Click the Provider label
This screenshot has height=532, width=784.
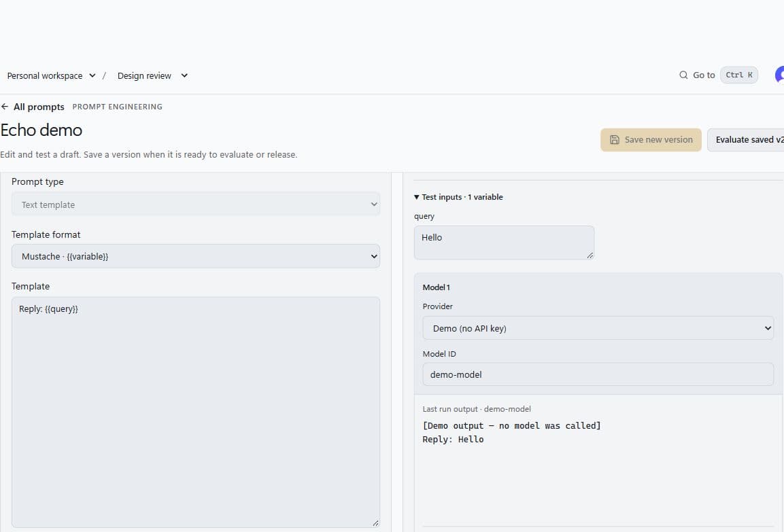click(437, 306)
